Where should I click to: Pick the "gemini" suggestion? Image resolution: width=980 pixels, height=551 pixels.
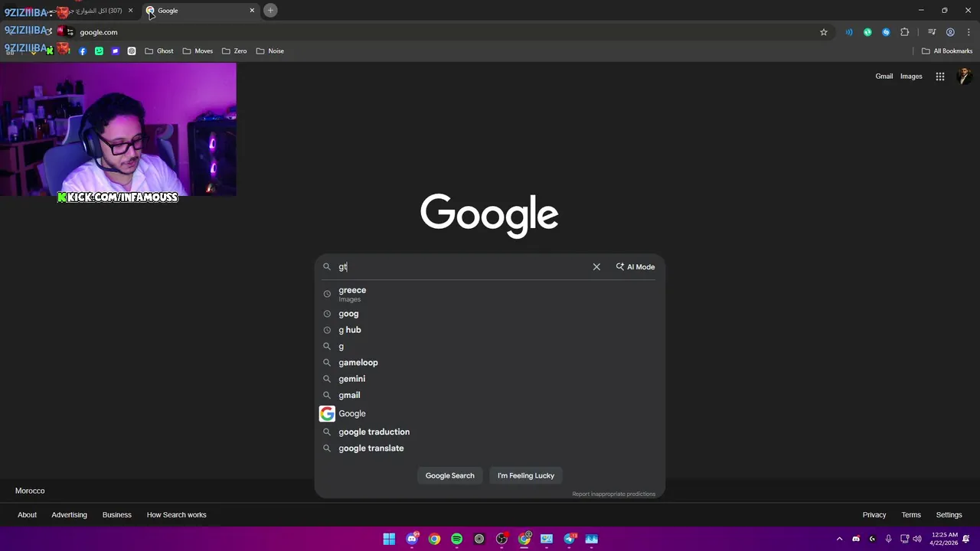coord(489,379)
